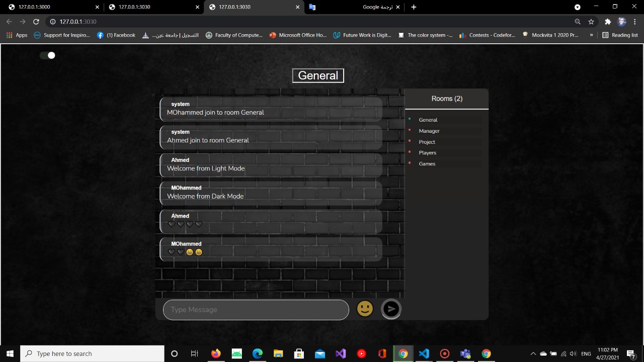Open the volume control in tray

(573, 353)
